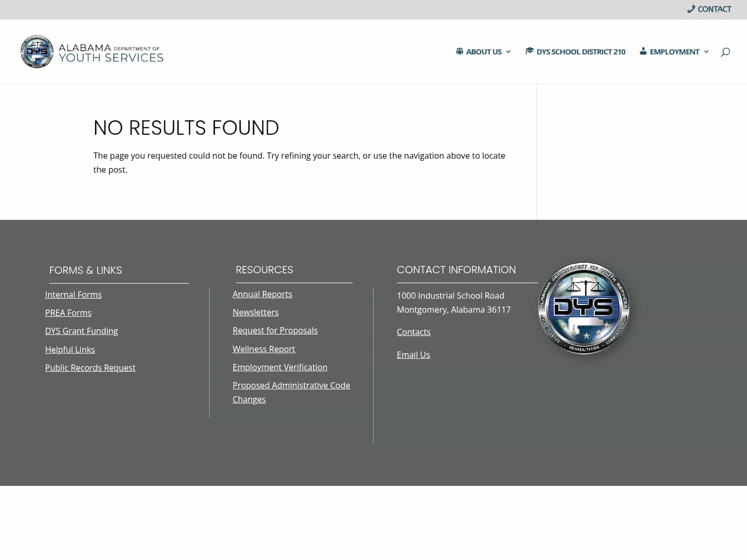The image size is (747, 560).
Task: Select the flag icon before DYS SCHOOL DISTRICT 210
Action: tap(530, 51)
